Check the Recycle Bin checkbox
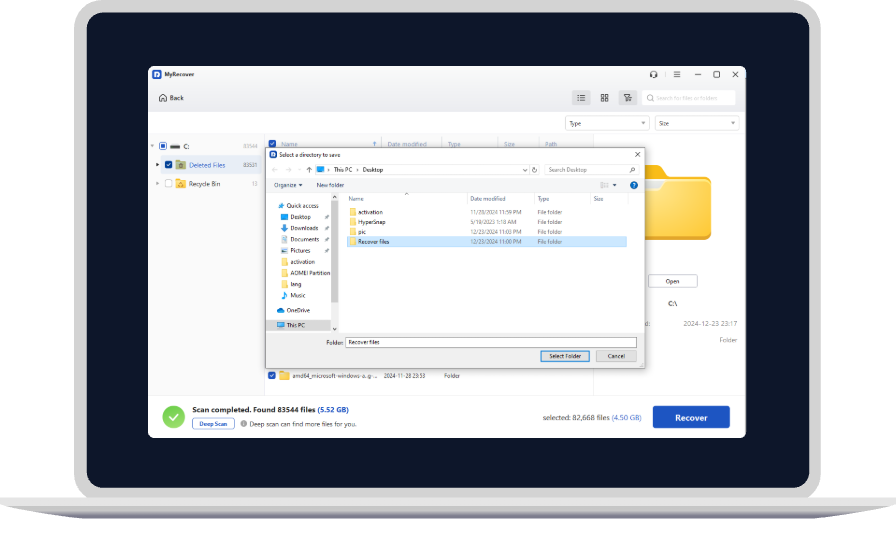Viewport: 896px width, 540px height. click(168, 184)
